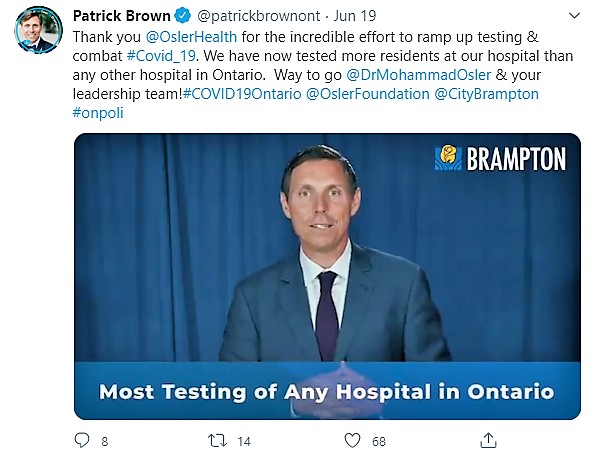This screenshot has height=457, width=593.
Task: Open the @CityBrampton mention link
Action: [486, 94]
